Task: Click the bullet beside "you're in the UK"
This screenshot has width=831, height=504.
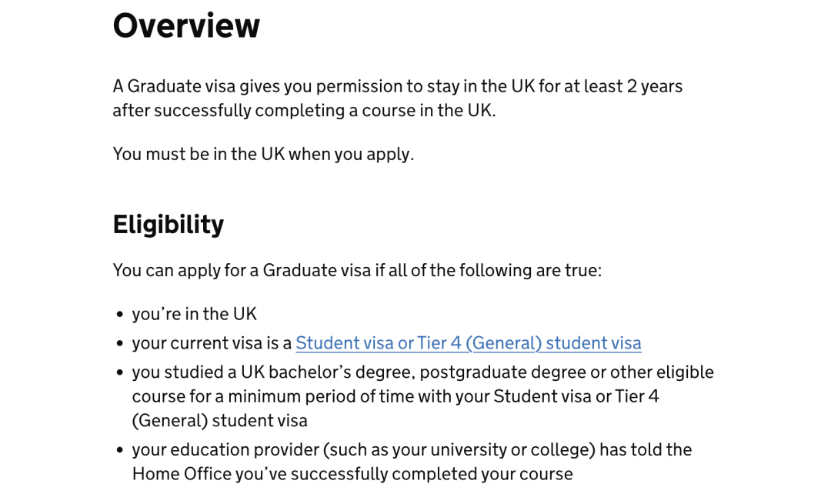Action: point(120,315)
